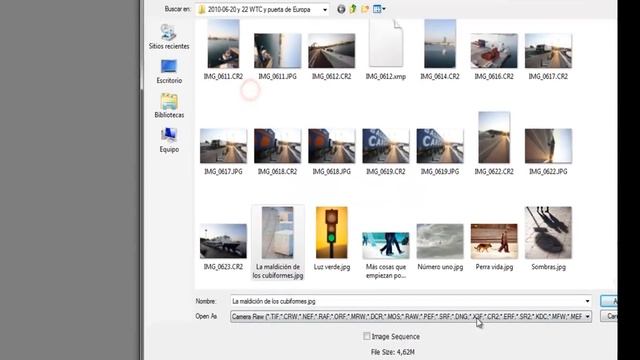Select IMG_0619.CR2 thumbnail

click(x=386, y=146)
